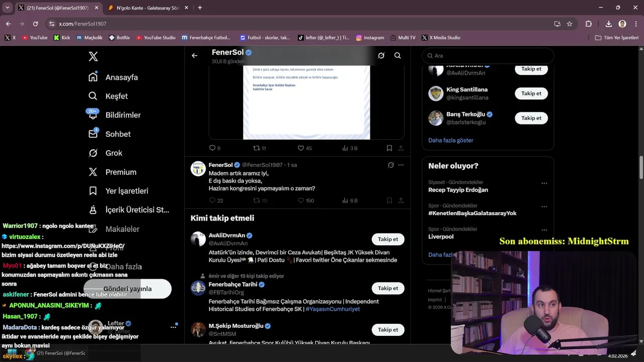
Task: Click the X logo in the sidebar
Action: (x=93, y=56)
